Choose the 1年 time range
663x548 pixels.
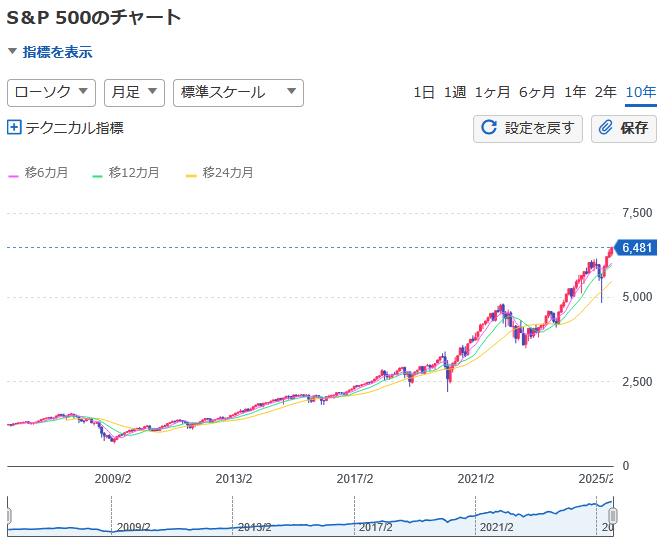click(x=575, y=92)
